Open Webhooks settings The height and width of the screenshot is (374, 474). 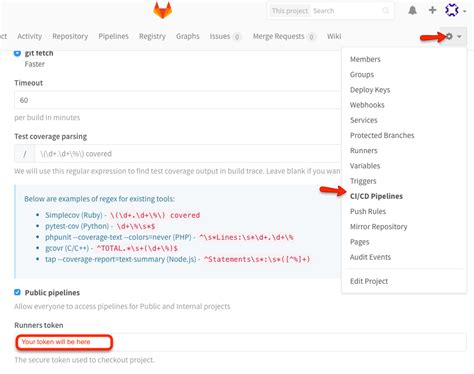367,105
